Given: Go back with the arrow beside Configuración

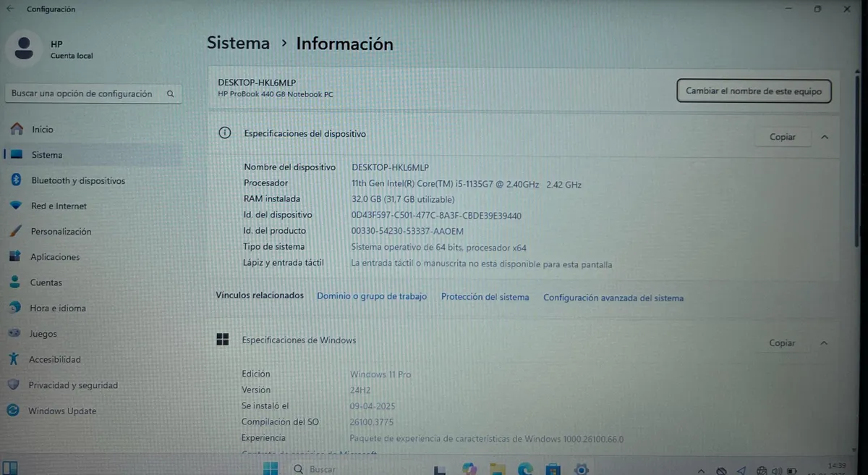Looking at the screenshot, I should [x=9, y=9].
